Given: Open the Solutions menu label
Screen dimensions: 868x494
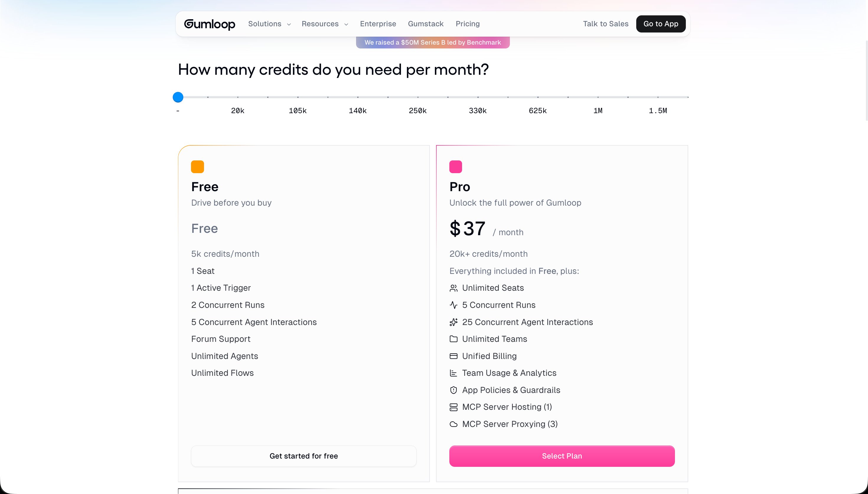Looking at the screenshot, I should point(265,24).
